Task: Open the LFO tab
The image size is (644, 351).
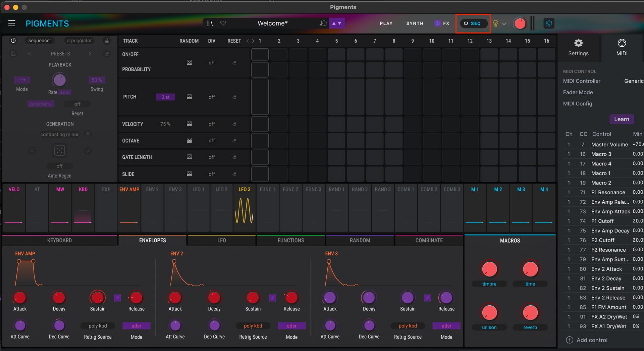Action: click(x=222, y=240)
